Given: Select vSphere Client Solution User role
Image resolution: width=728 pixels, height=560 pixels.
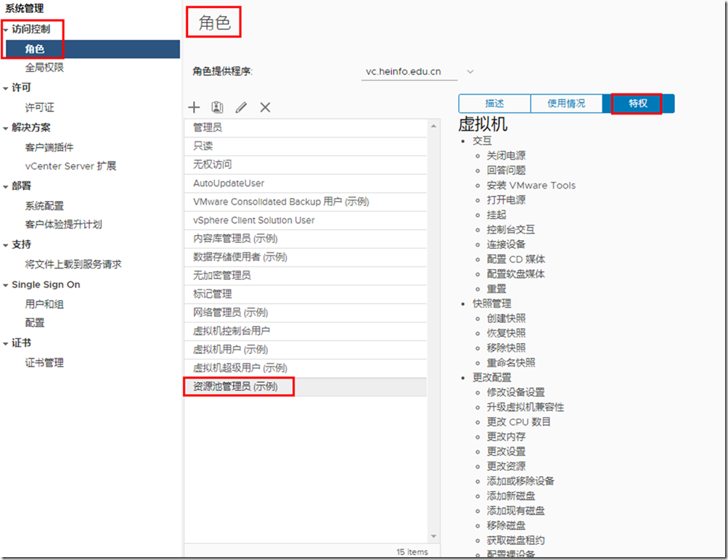Looking at the screenshot, I should (306, 221).
